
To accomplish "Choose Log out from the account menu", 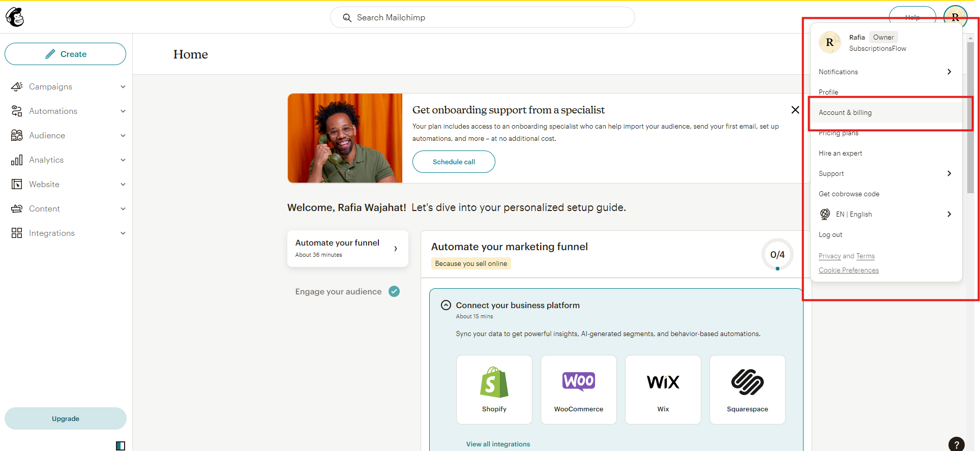I will tap(830, 234).
